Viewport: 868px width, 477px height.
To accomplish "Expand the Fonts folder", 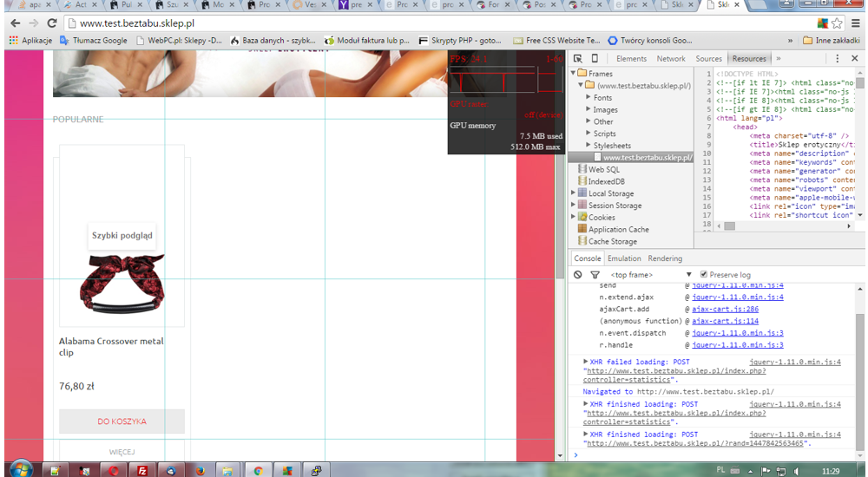I will point(588,97).
